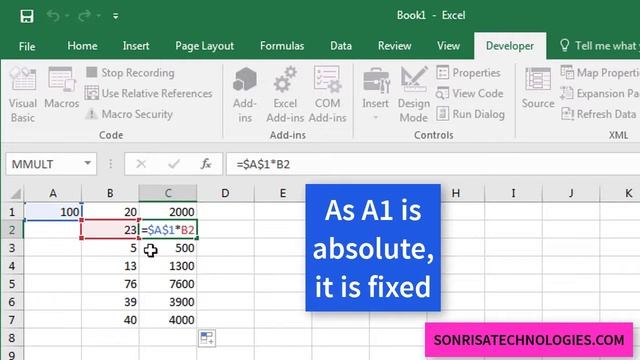
Task: Click cell C2 with formula =$A$1*B2
Action: point(168,230)
